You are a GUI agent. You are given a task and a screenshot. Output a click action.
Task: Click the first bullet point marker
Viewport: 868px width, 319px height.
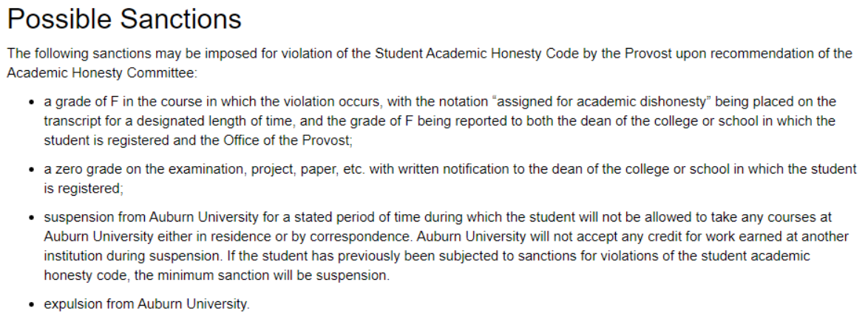32,101
